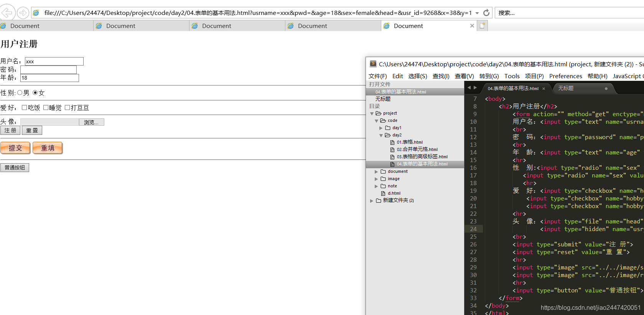This screenshot has width=644, height=315.
Task: Select open file 04.表单的基本用法.html in sidebar
Action: pos(415,92)
